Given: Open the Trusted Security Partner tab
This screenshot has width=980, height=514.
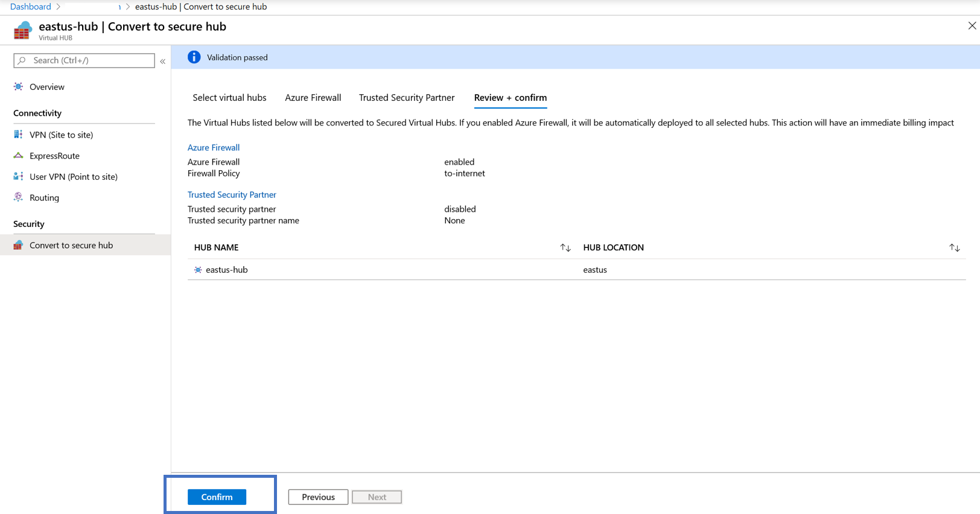Looking at the screenshot, I should (407, 98).
